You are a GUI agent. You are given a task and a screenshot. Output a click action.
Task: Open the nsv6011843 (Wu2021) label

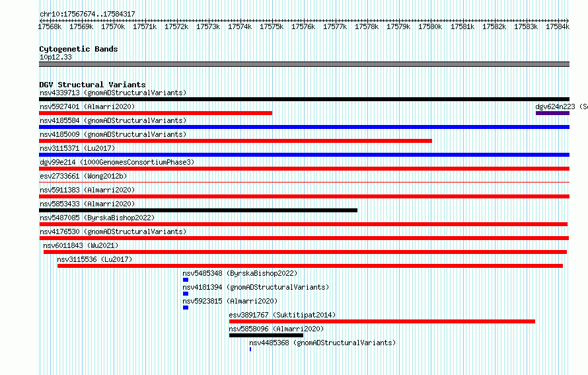81,245
